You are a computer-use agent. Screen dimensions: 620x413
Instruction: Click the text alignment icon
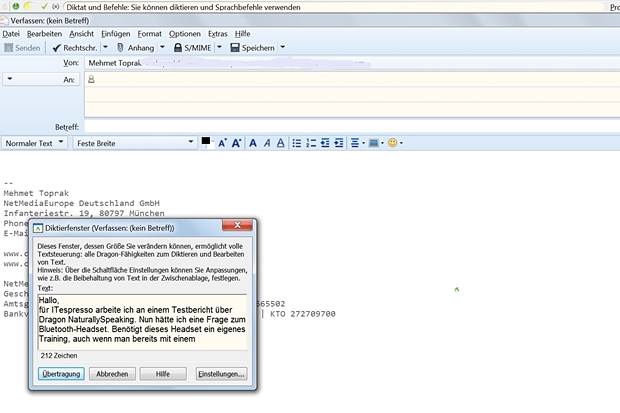click(x=355, y=143)
